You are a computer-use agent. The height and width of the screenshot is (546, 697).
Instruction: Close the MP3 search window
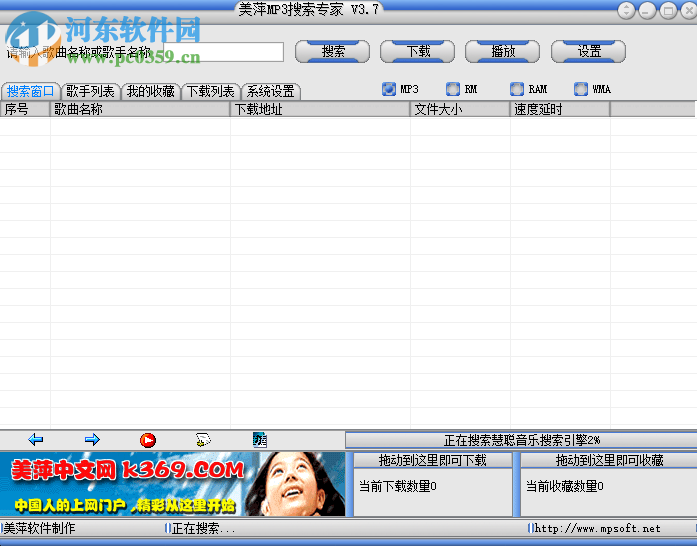tap(689, 10)
